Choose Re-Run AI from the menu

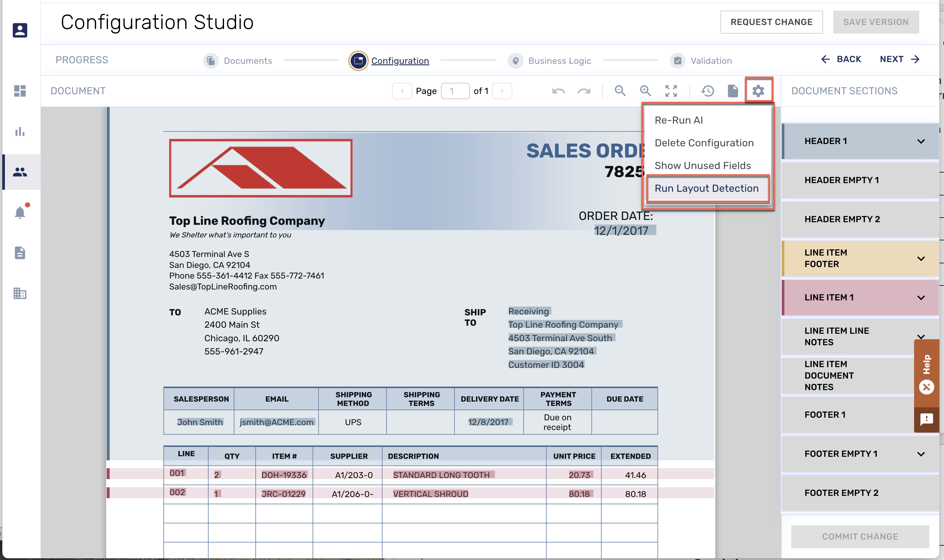[x=679, y=120]
